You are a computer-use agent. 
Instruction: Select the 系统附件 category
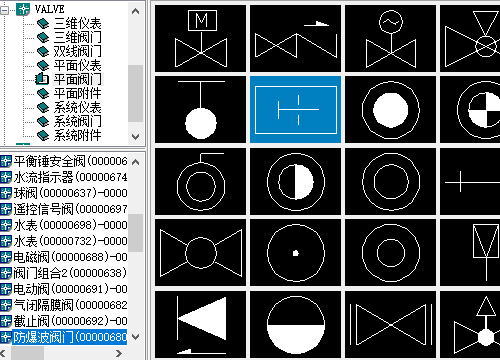[77, 135]
